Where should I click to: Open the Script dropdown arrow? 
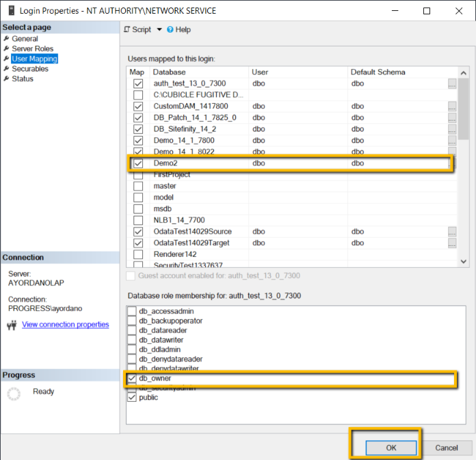(x=159, y=30)
